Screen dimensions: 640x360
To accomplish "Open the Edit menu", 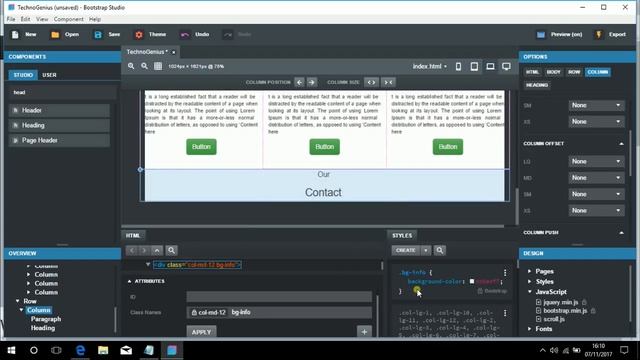I will tap(25, 19).
